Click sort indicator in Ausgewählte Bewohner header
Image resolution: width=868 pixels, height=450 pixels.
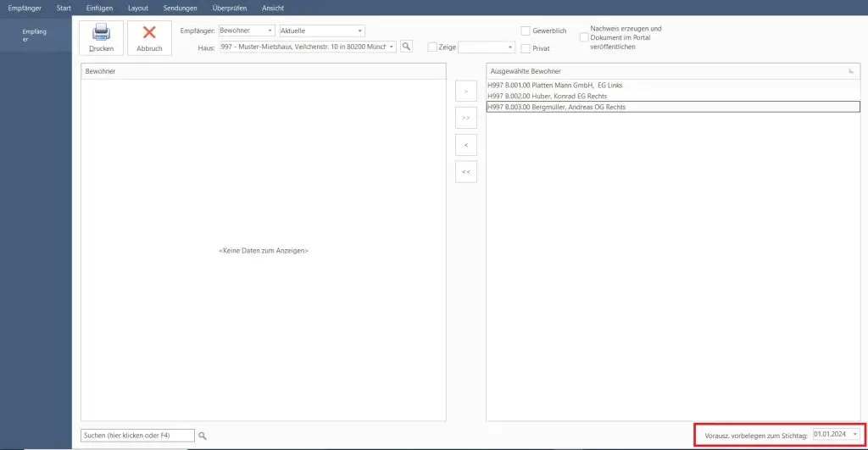click(x=851, y=71)
